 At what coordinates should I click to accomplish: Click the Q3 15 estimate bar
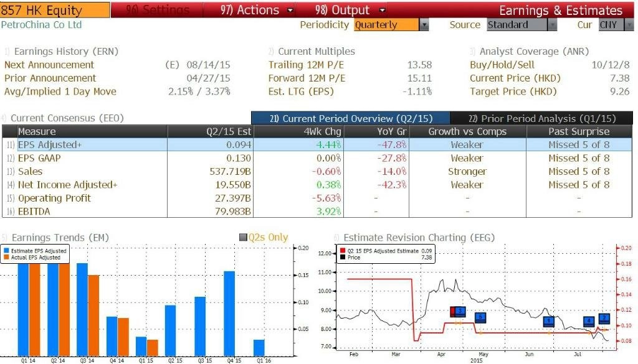200,327
